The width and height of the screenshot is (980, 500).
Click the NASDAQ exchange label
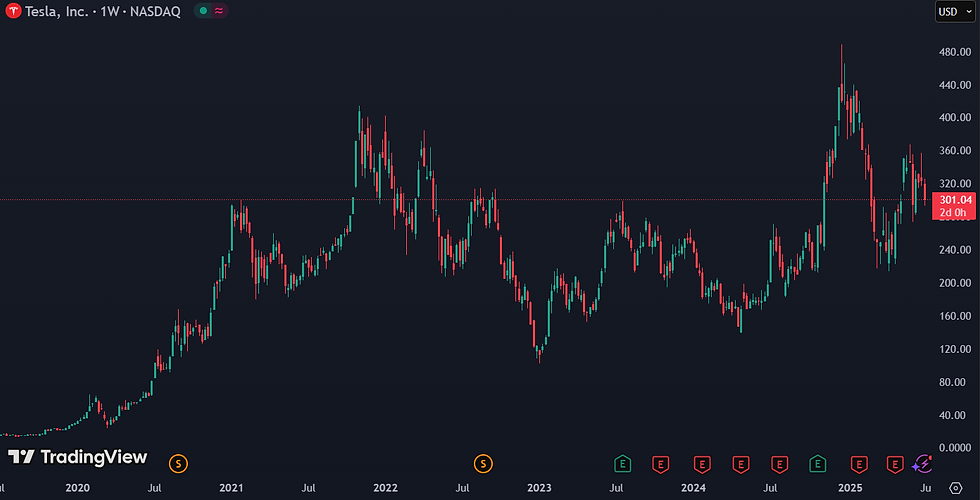[x=155, y=11]
